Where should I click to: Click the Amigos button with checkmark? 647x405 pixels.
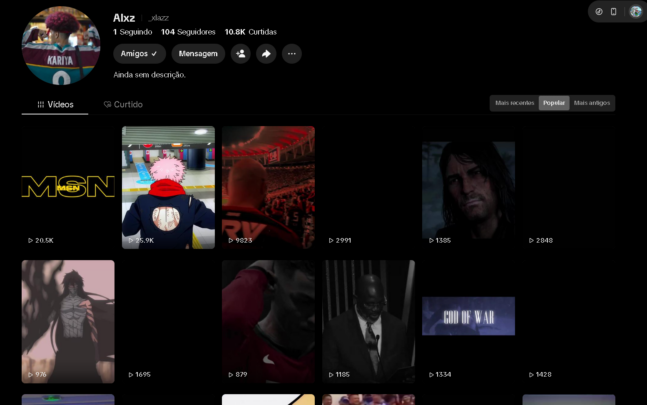(139, 54)
